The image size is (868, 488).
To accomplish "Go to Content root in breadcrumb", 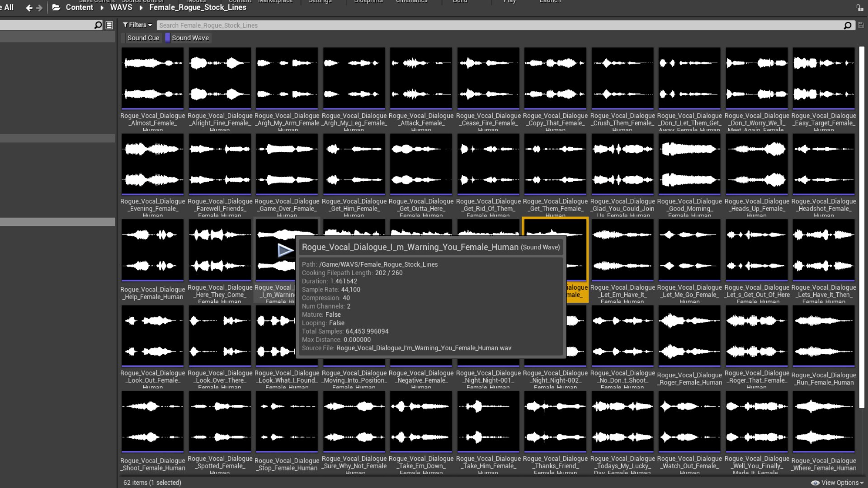I will [x=79, y=8].
